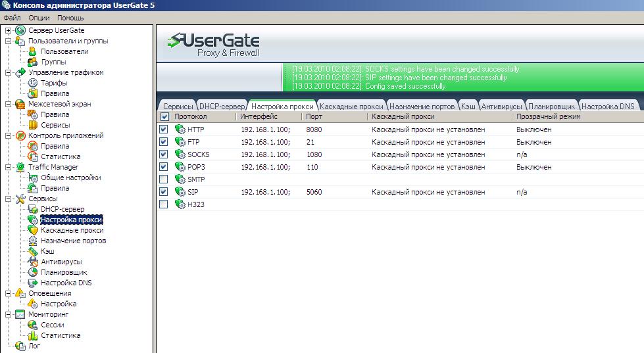Click the Каскадные прокси shield icon
The width and height of the screenshot is (644, 353).
pos(32,230)
